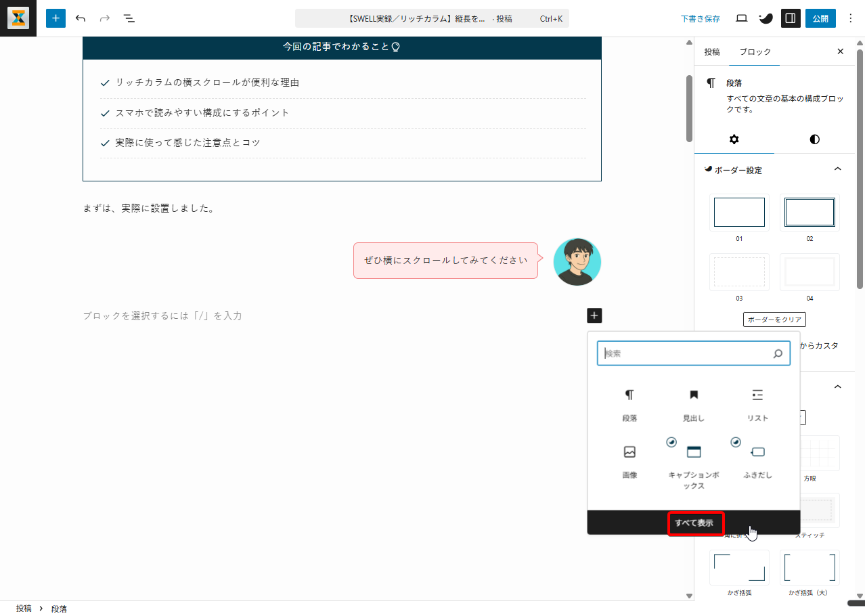
Task: Insert a 段落 paragraph block
Action: point(629,405)
